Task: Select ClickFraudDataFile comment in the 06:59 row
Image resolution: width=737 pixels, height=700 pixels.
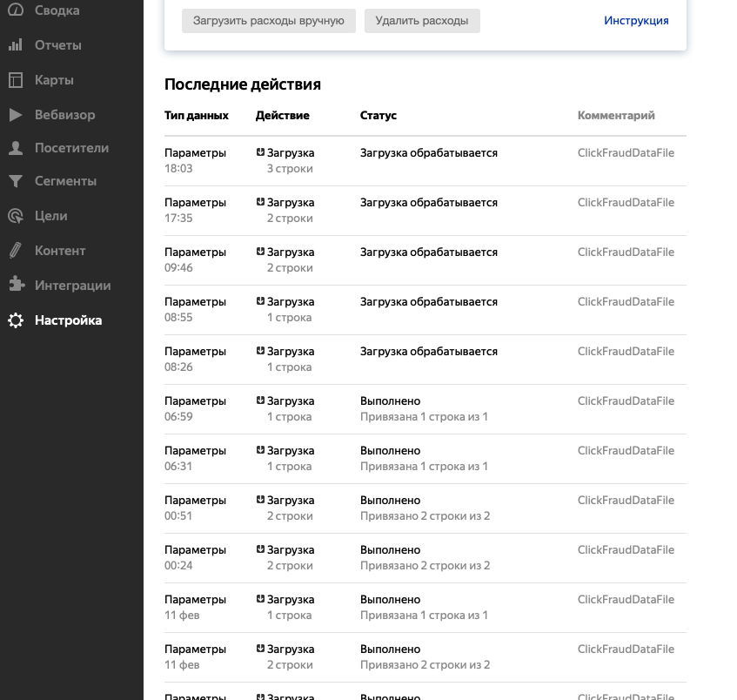Action: 626,401
